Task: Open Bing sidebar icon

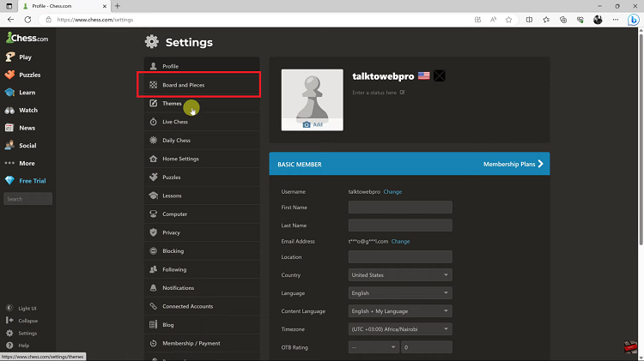Action: pos(634,19)
